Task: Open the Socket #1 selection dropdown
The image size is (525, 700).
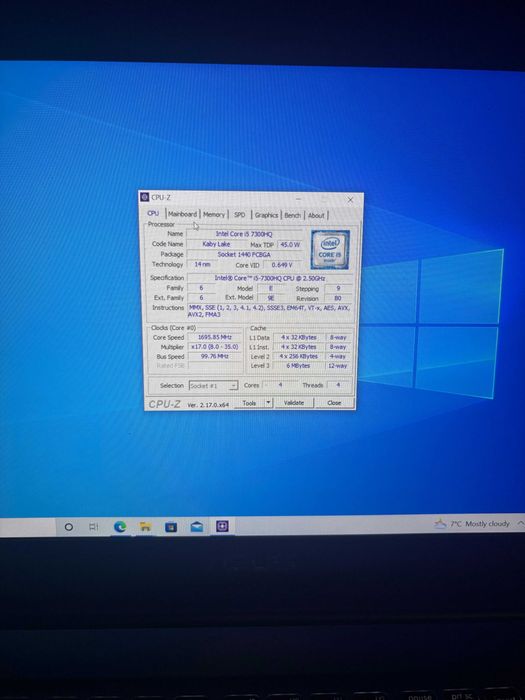Action: 213,385
